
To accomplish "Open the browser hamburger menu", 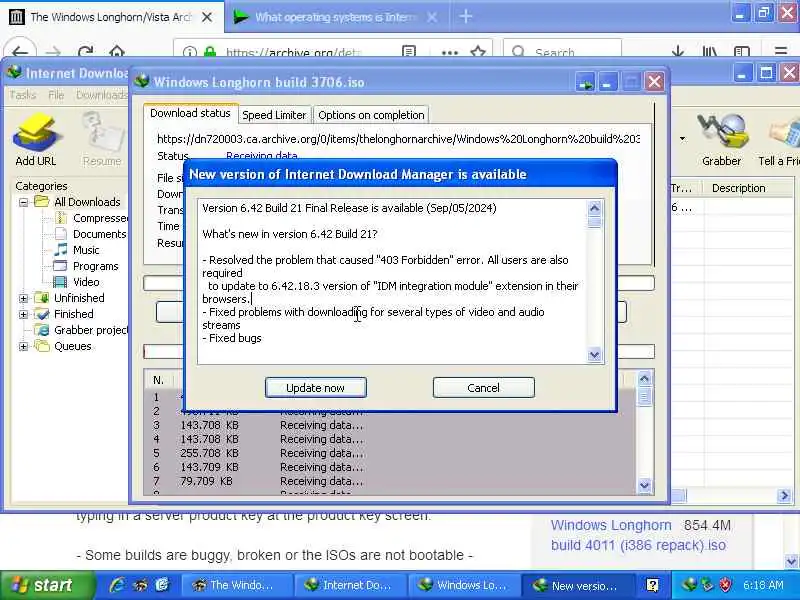I will (x=780, y=52).
